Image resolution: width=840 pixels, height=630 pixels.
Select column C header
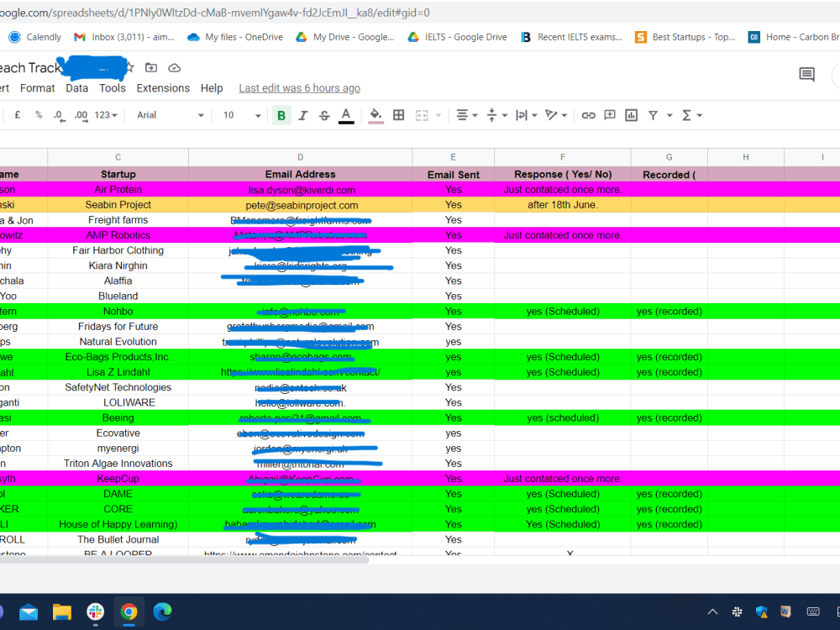(x=118, y=157)
